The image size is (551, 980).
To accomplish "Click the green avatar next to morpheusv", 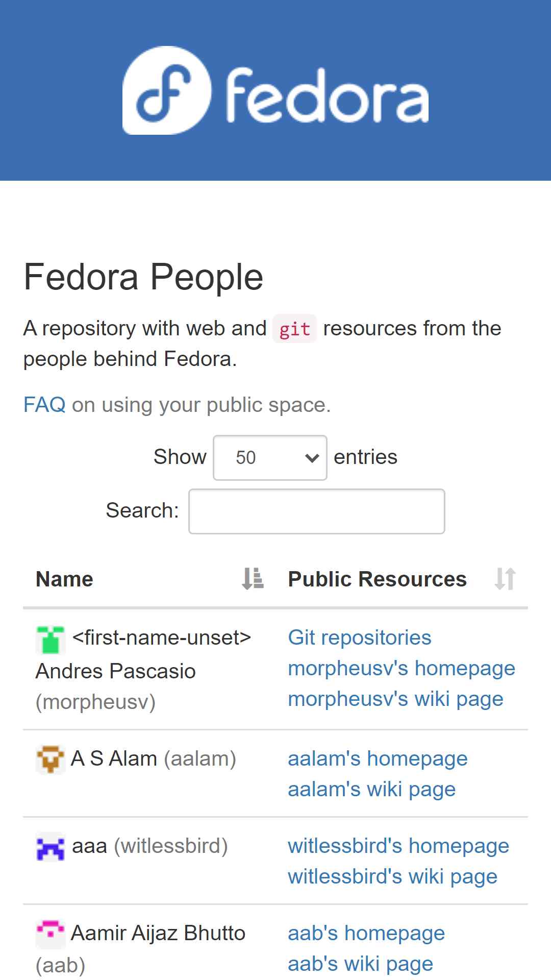I will [51, 640].
